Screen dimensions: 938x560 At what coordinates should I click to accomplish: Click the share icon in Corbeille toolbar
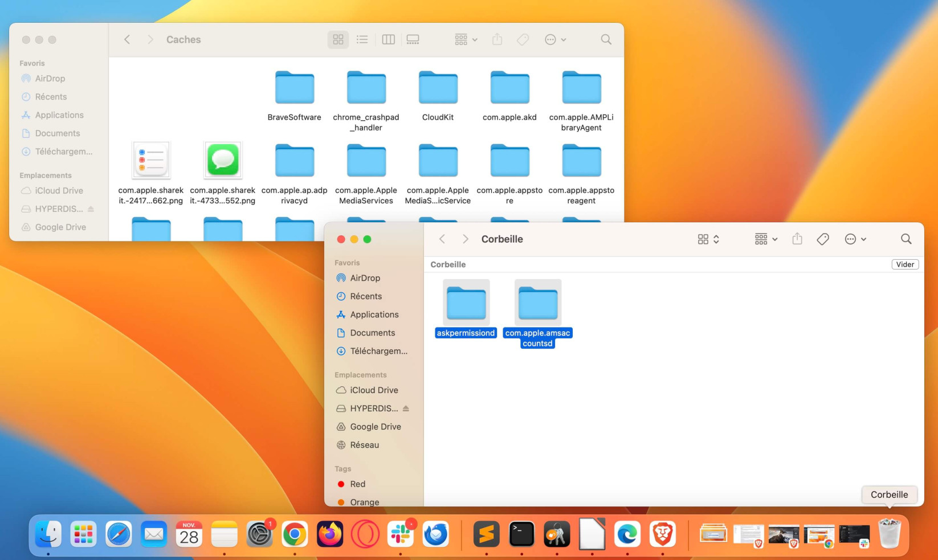coord(797,239)
